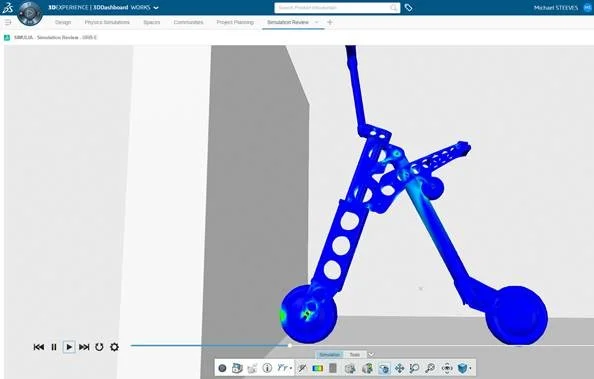Image resolution: width=594 pixels, height=379 pixels.
Task: Open the Simulation Review tab chevron
Action: 317,22
